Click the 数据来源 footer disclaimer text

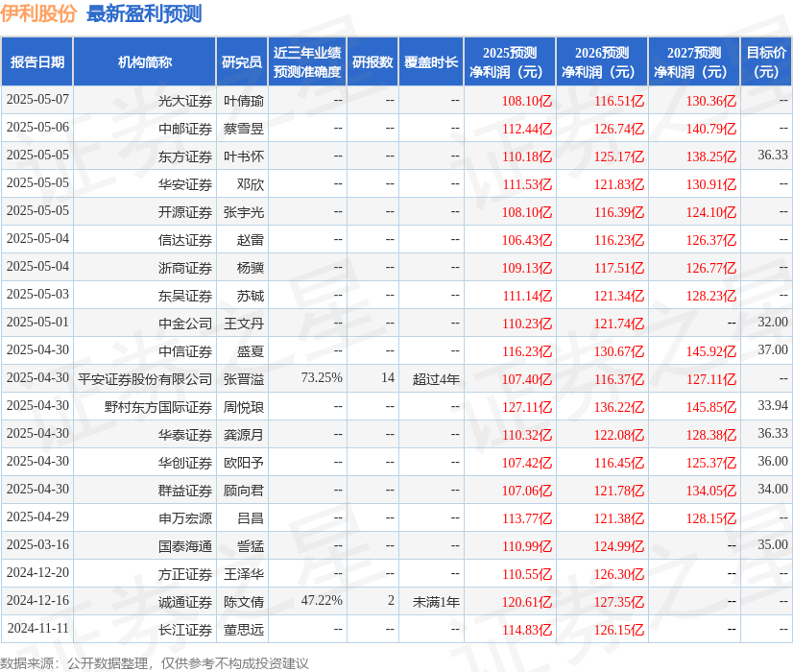(155, 662)
